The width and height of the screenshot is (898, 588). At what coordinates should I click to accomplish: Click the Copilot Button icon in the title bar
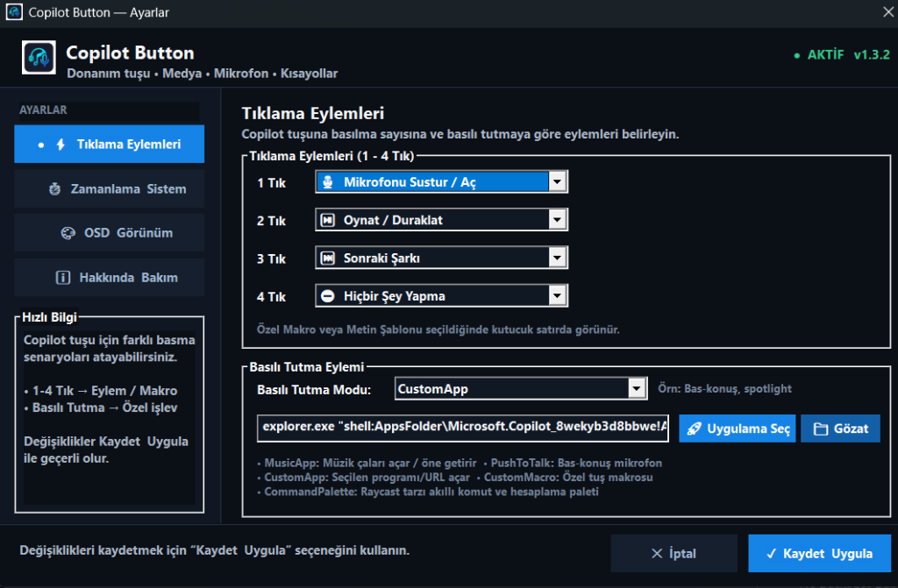[x=14, y=12]
